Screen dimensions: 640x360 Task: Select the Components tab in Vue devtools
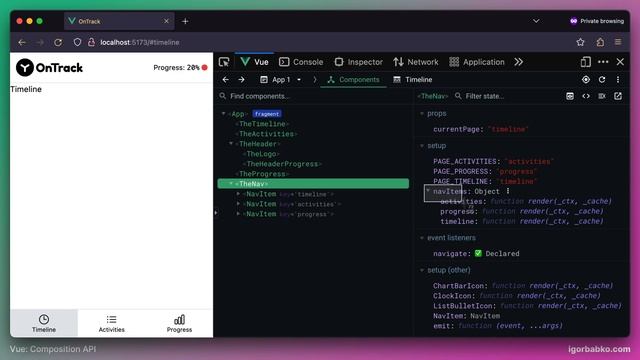tap(353, 80)
